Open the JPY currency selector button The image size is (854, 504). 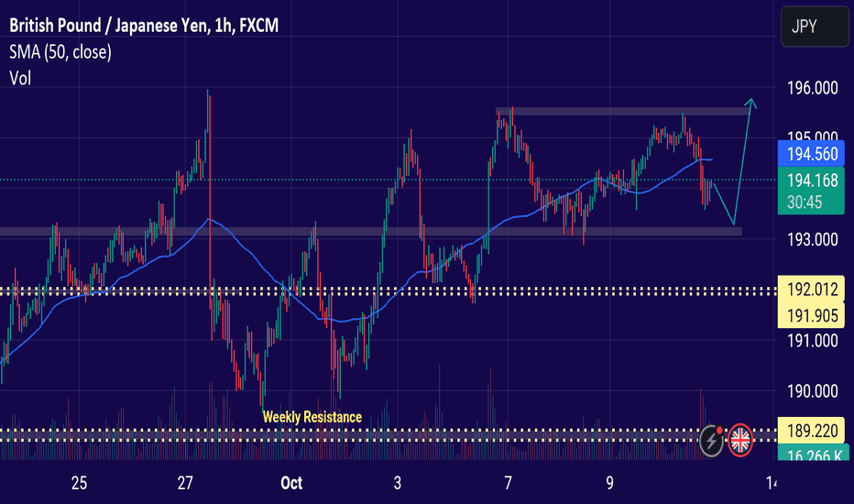(x=815, y=27)
